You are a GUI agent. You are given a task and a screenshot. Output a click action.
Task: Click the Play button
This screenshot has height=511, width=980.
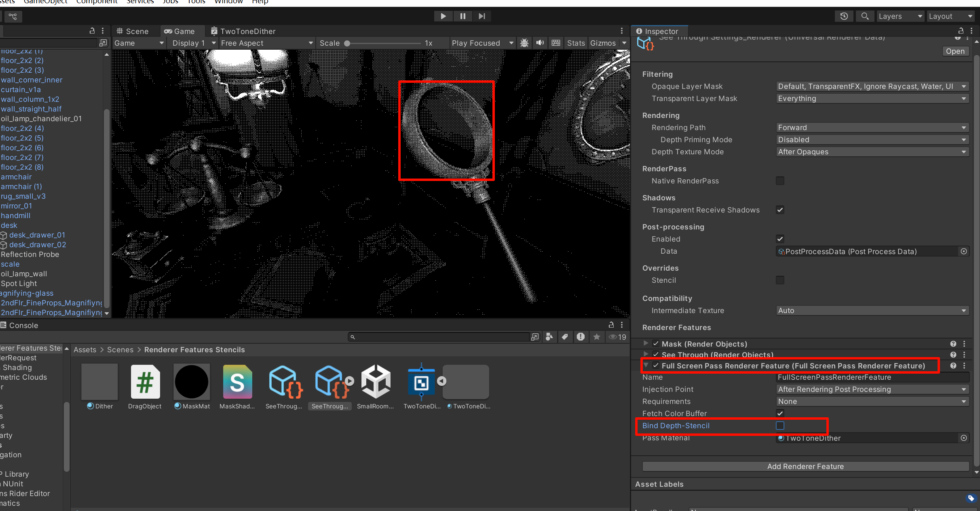tap(443, 16)
